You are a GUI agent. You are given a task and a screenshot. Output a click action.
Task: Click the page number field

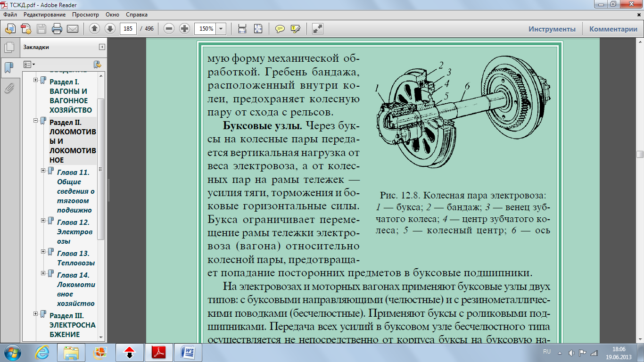(128, 29)
